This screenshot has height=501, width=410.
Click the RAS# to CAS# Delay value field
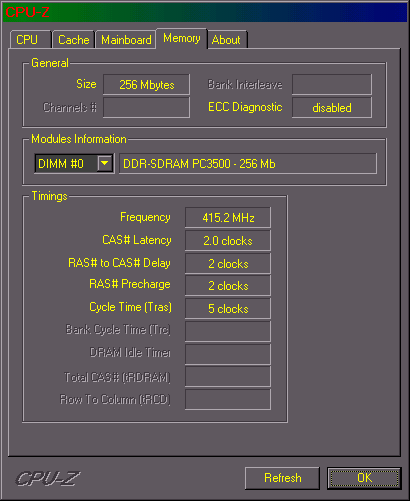tap(228, 264)
